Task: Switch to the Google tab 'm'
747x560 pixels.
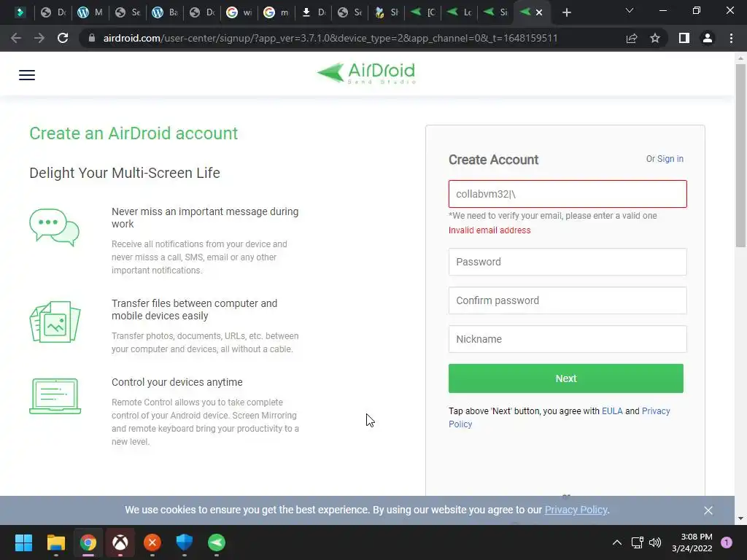Action: pyautogui.click(x=276, y=12)
